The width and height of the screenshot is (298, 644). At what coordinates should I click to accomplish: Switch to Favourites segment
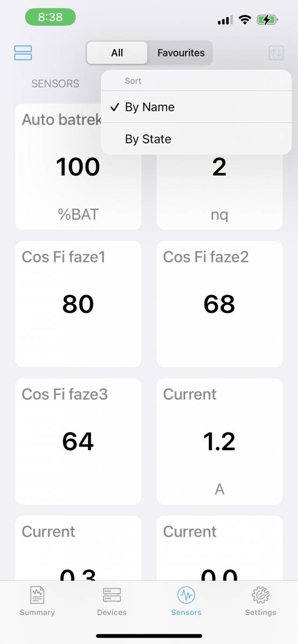(x=181, y=53)
